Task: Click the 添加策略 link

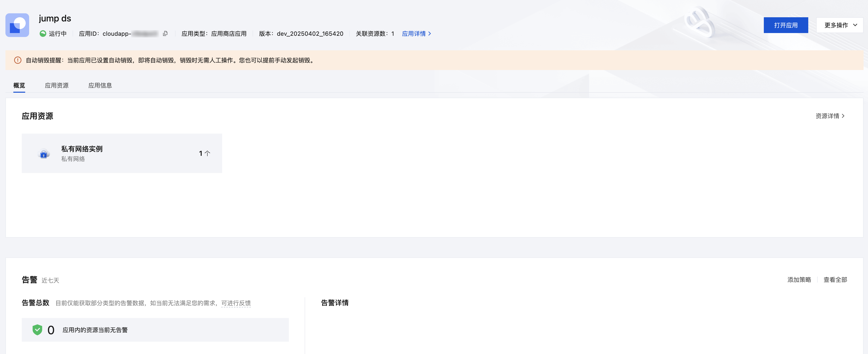Action: pyautogui.click(x=799, y=280)
